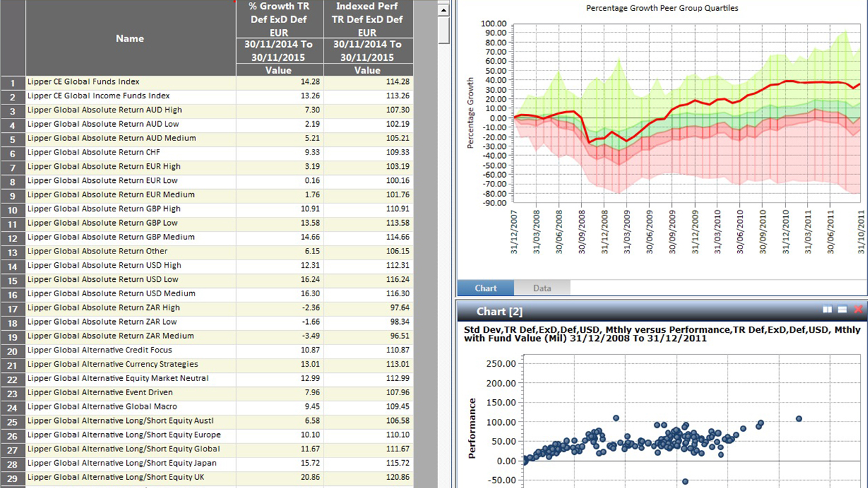Click the 31/12/2010 date label on x-axis
This screenshot has height=488, width=868.
(787, 230)
